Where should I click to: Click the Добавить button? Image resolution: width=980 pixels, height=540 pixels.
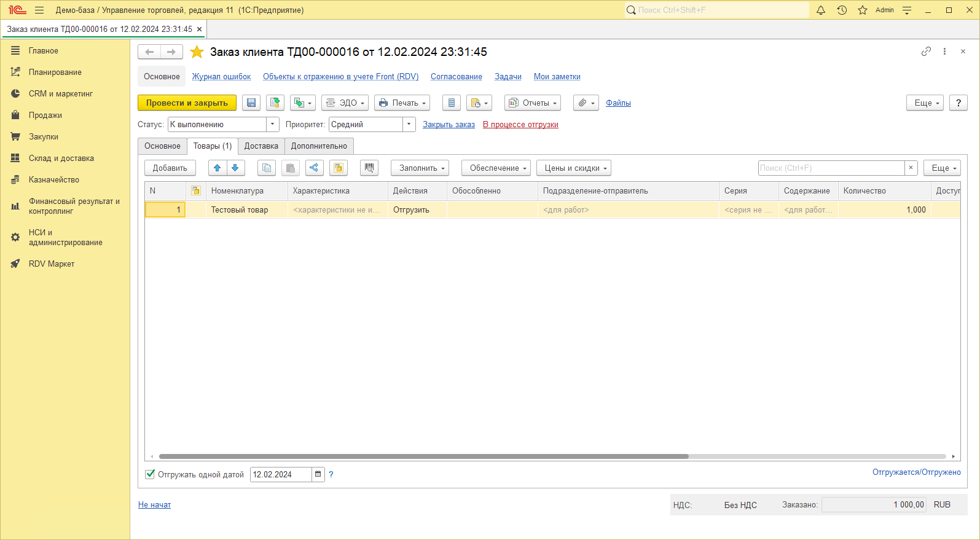click(170, 168)
